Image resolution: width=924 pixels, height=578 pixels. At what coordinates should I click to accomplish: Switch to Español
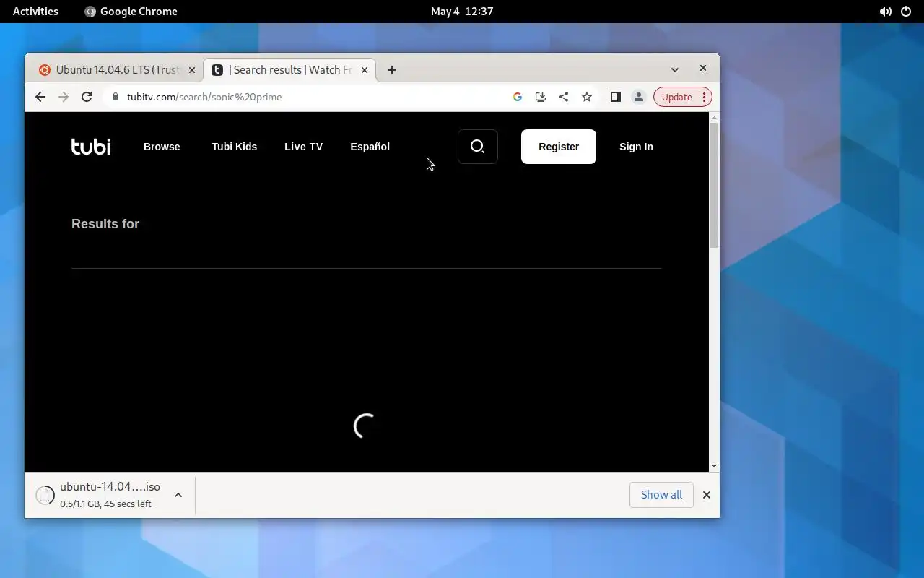[x=370, y=147]
